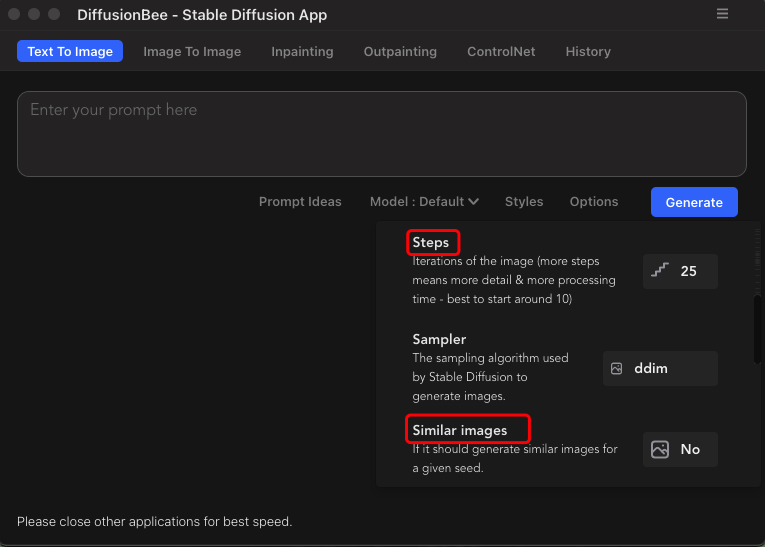Click the Generate button

pyautogui.click(x=694, y=202)
